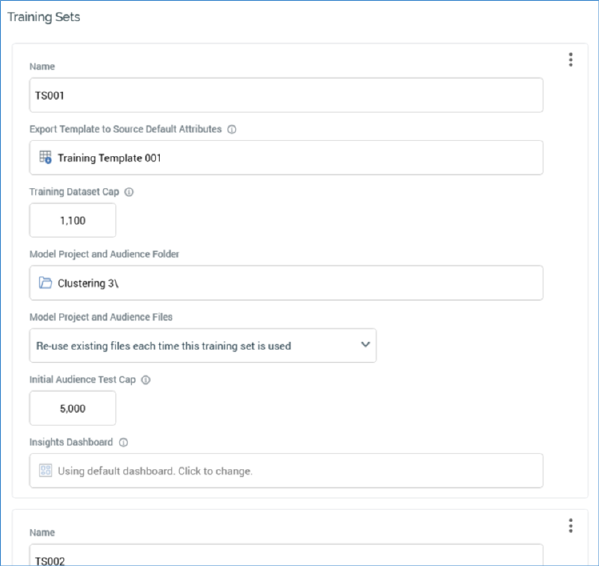Show info for Initial Audience Test Cap
Viewport: 599px width, 566px height.
(x=146, y=380)
